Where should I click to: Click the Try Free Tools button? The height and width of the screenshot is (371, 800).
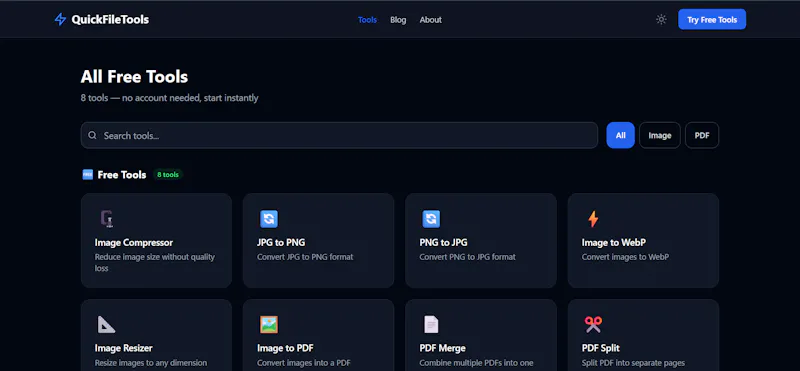(712, 19)
